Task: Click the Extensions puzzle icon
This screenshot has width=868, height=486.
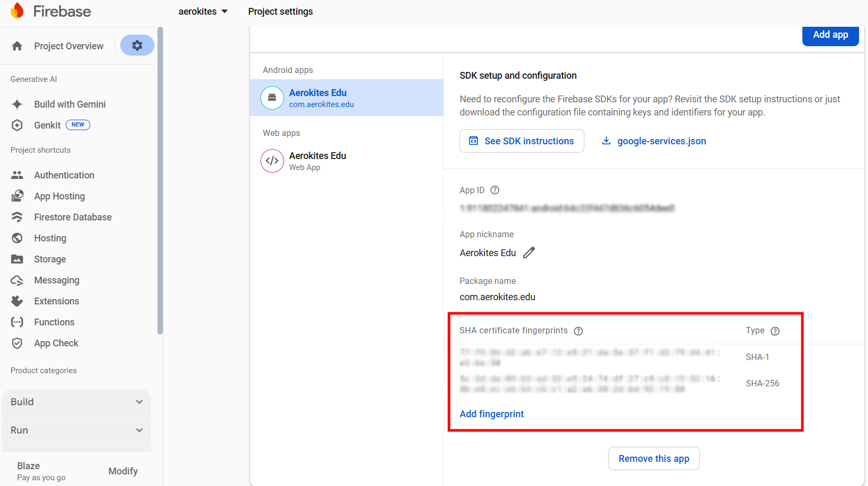Action: (x=17, y=301)
